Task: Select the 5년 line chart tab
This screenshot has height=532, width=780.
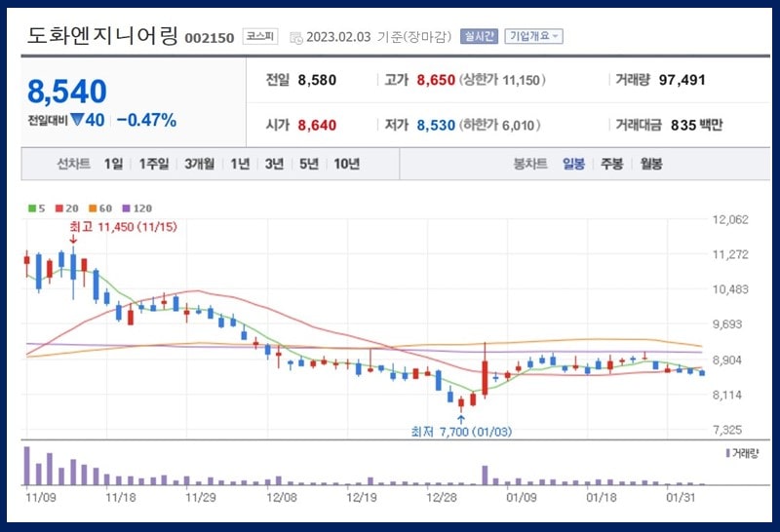Action: coord(309,164)
